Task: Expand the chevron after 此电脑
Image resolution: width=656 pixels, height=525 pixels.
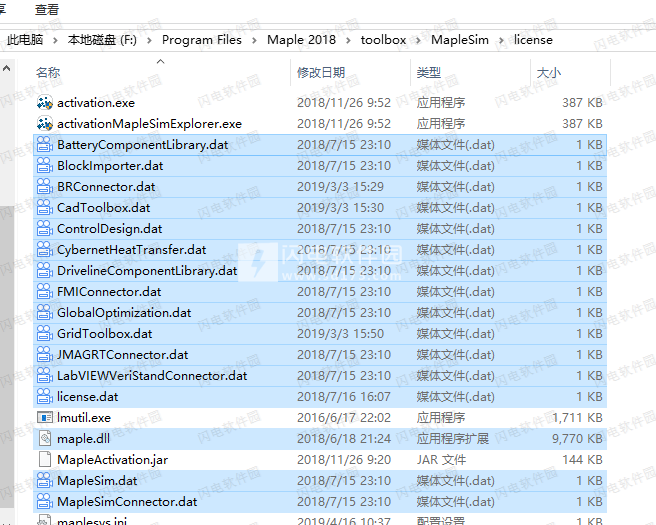Action: [55, 41]
